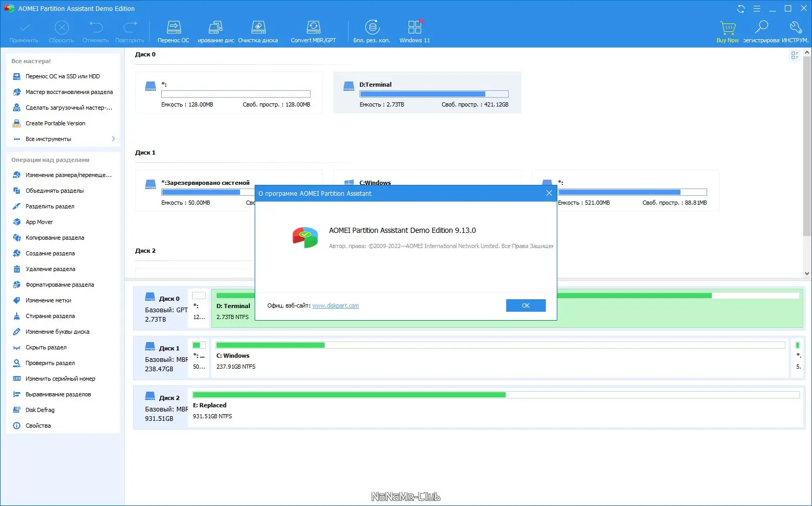Click the 'Все мастера!' section header
The image size is (812, 506).
pyautogui.click(x=31, y=61)
